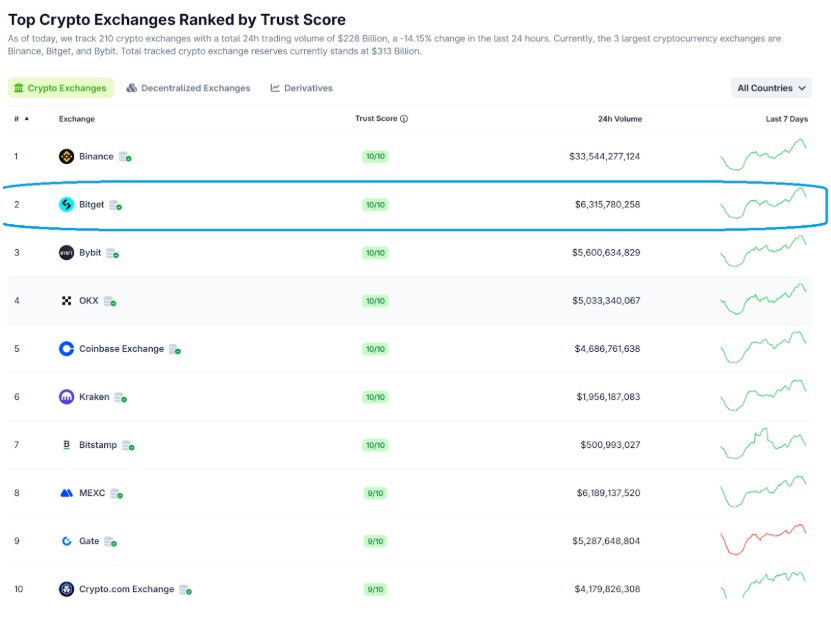Click Kraken's 7-day sparkline chart
The image size is (831, 617).
763,395
